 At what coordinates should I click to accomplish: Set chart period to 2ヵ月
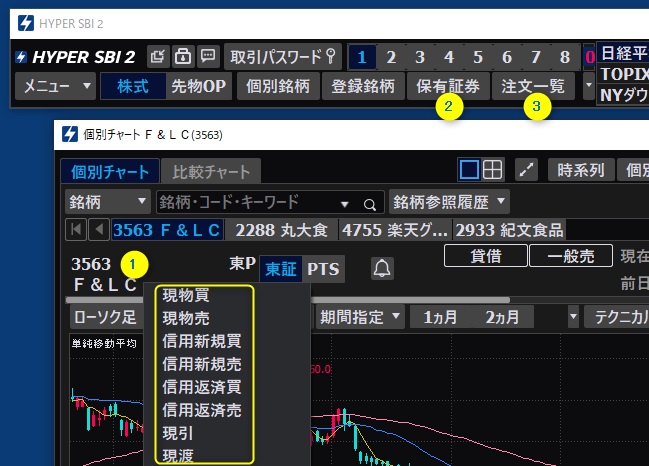502,317
